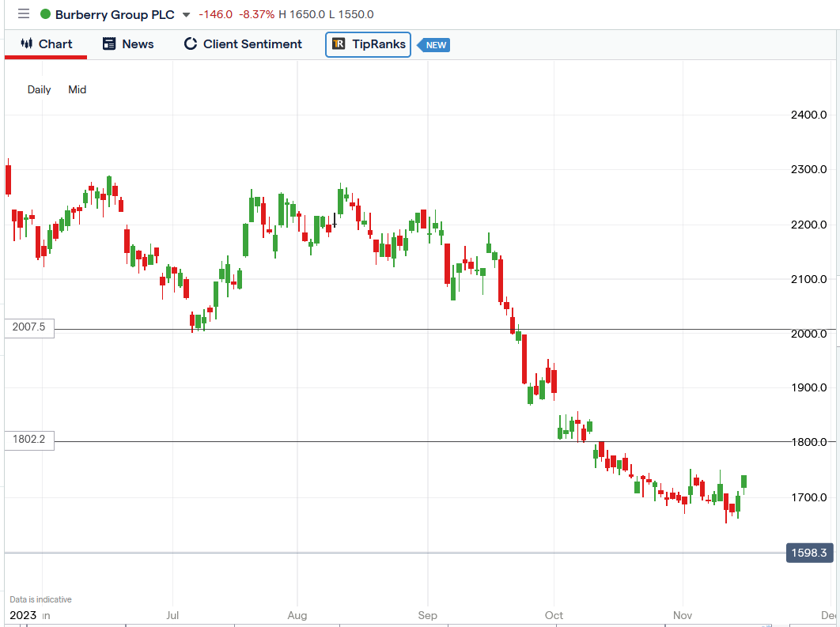The image size is (840, 627).
Task: Open the TipRanks tab
Action: coord(368,44)
